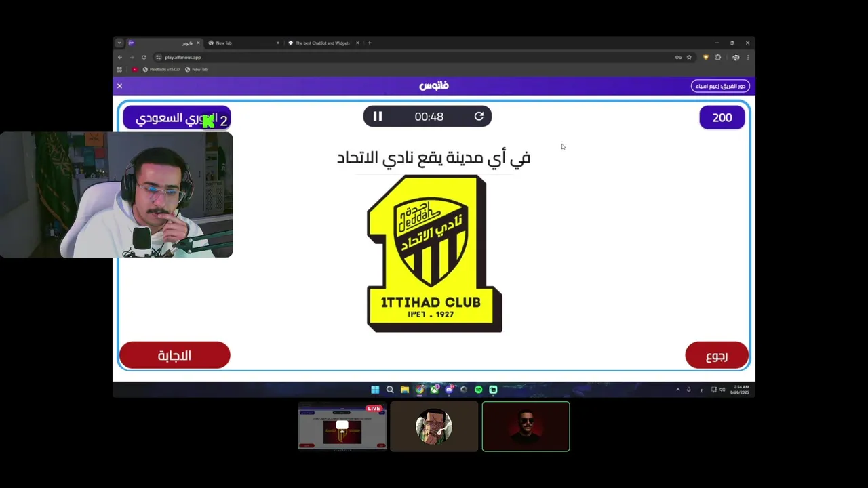Open the Chrome three-dot menu
Screen dimensions: 868x488
(747, 57)
